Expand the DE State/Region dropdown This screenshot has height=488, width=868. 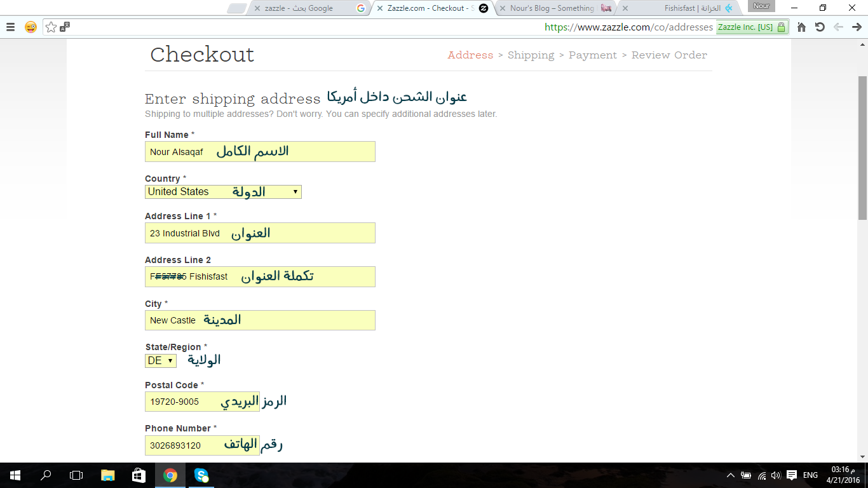tap(161, 360)
